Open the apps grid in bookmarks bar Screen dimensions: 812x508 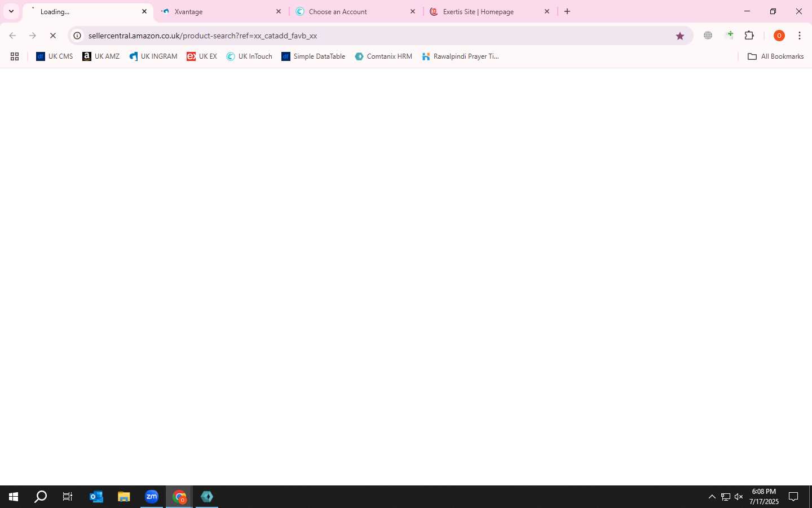[x=15, y=56]
